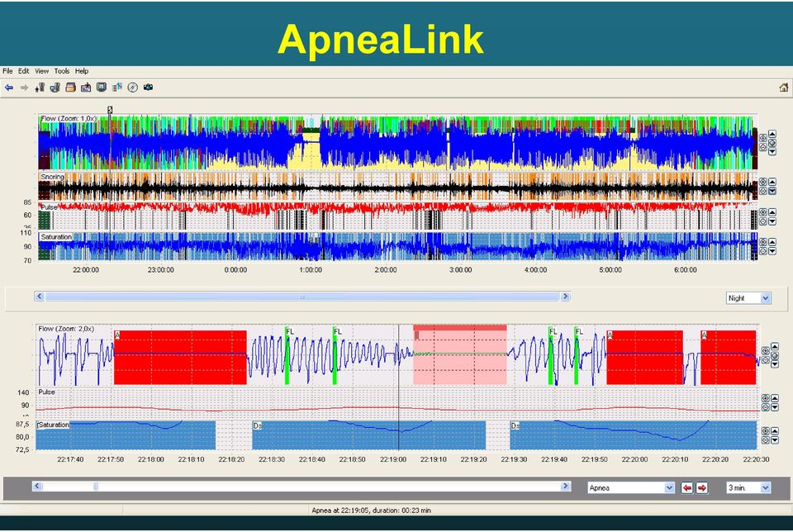Click the detail scrollbar's small thumb
Image resolution: width=793 pixels, height=532 pixels.
pos(96,486)
